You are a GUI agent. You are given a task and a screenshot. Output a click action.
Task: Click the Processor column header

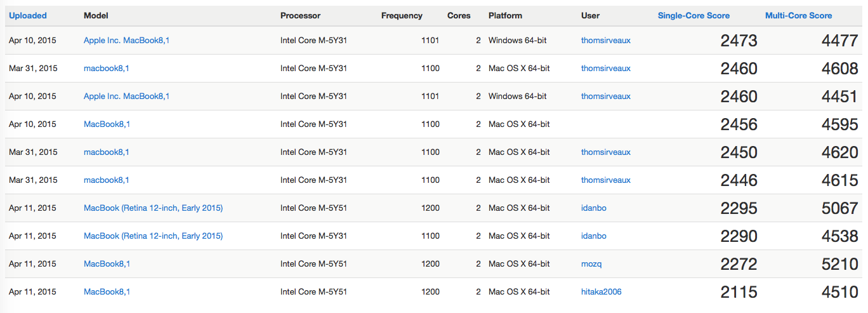pyautogui.click(x=301, y=15)
